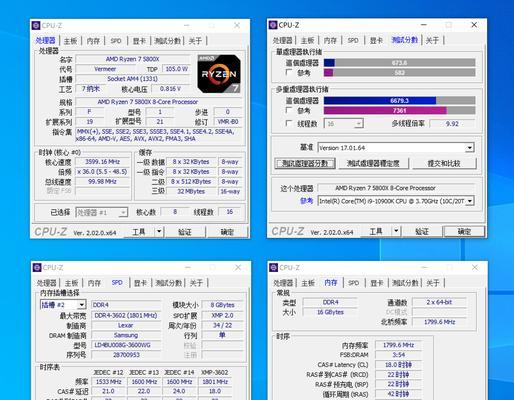514x400 pixels.
Task: Click the DDR4-3602 (1801 MHz) bandwidth field
Action: [126, 315]
